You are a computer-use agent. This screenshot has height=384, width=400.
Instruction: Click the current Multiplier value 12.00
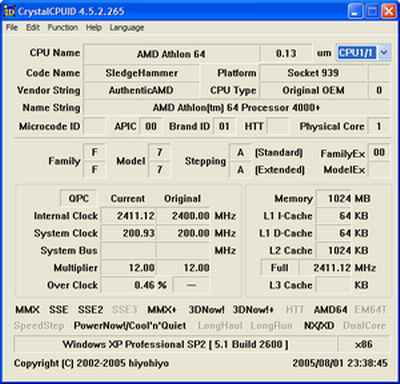tap(128, 268)
